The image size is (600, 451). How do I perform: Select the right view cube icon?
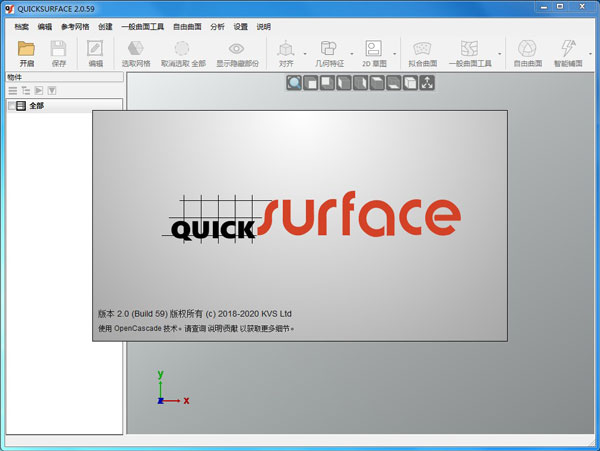coord(360,83)
